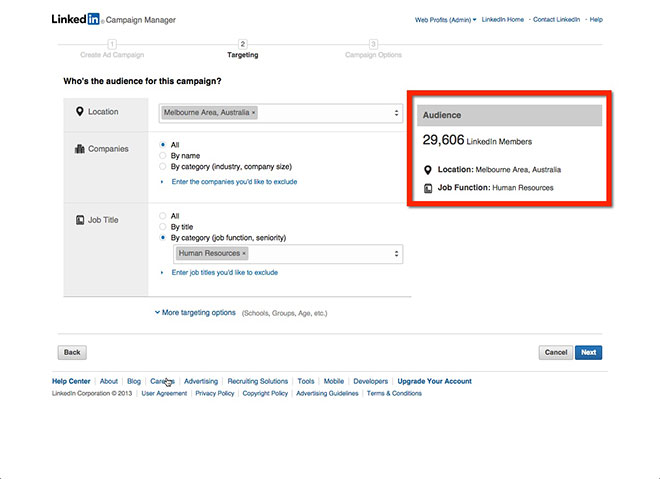Select Companies By name option
The image size is (660, 479).
point(163,156)
